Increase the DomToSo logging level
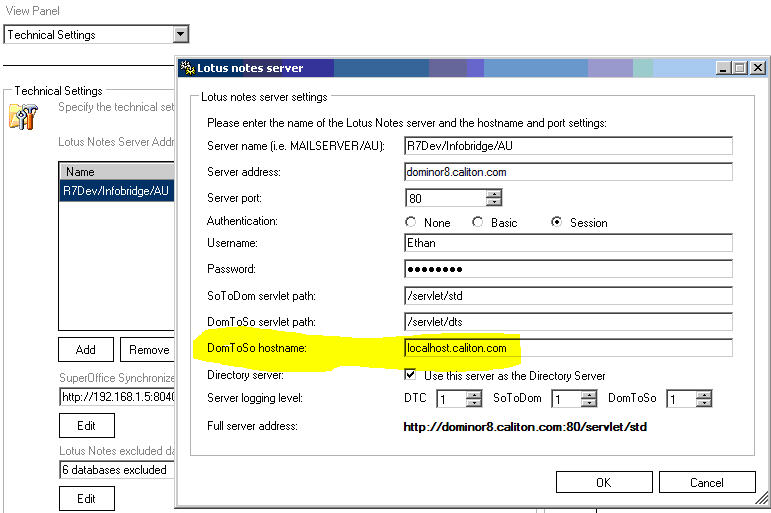 pos(704,394)
